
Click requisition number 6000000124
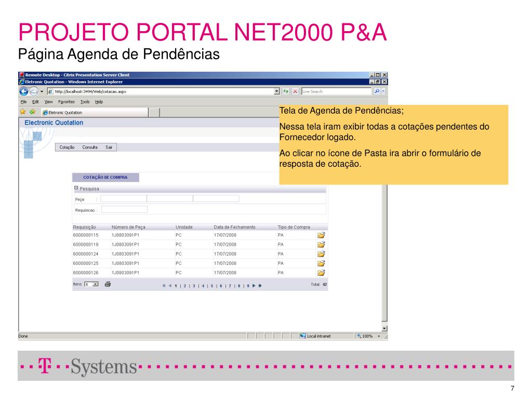click(86, 254)
